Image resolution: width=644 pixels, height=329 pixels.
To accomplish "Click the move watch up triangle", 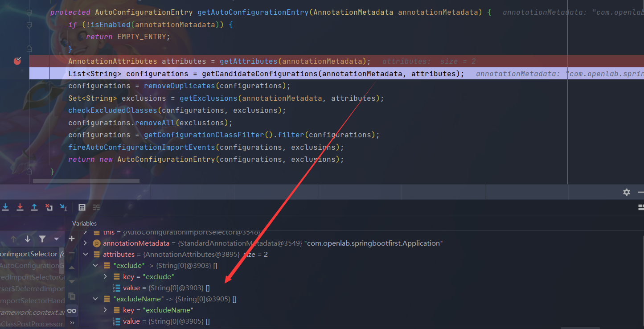I will pos(72,267).
